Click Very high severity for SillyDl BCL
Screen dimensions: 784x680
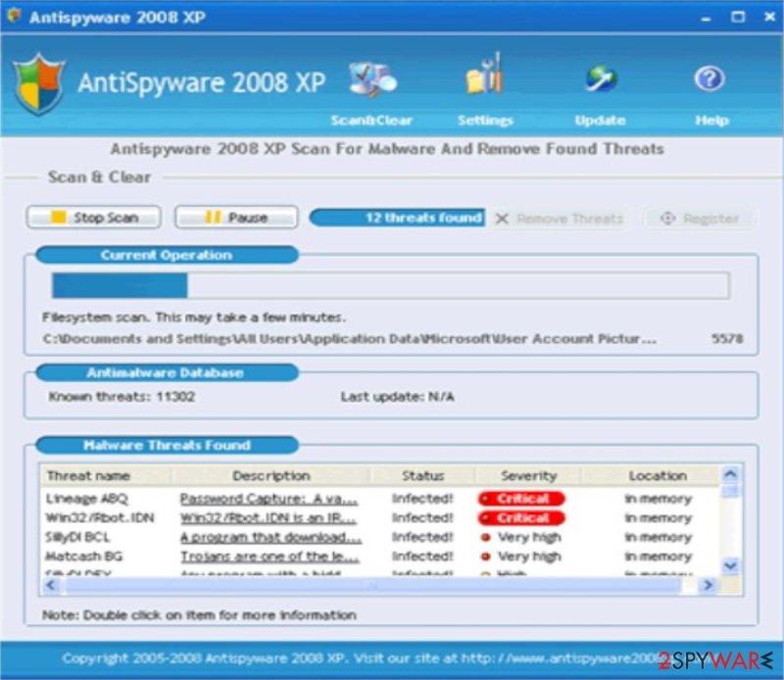521,537
